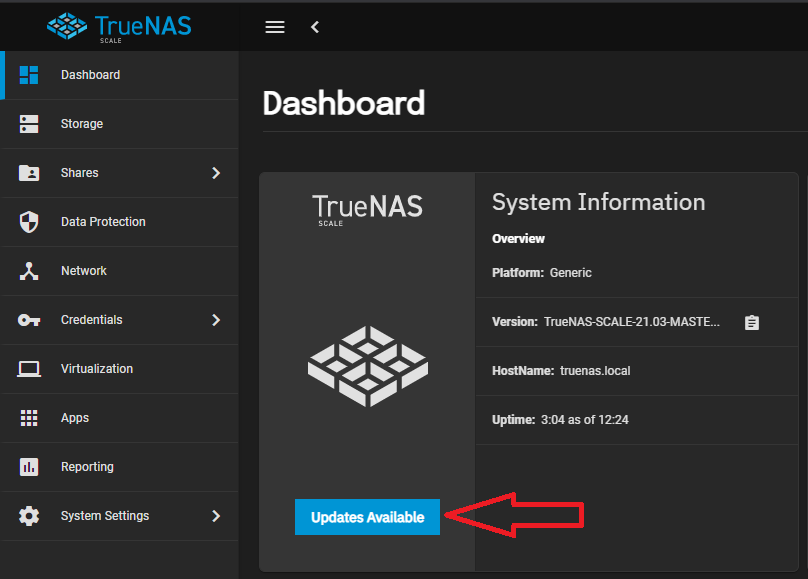Open the Storage menu item
This screenshot has height=579, width=808.
[x=120, y=124]
